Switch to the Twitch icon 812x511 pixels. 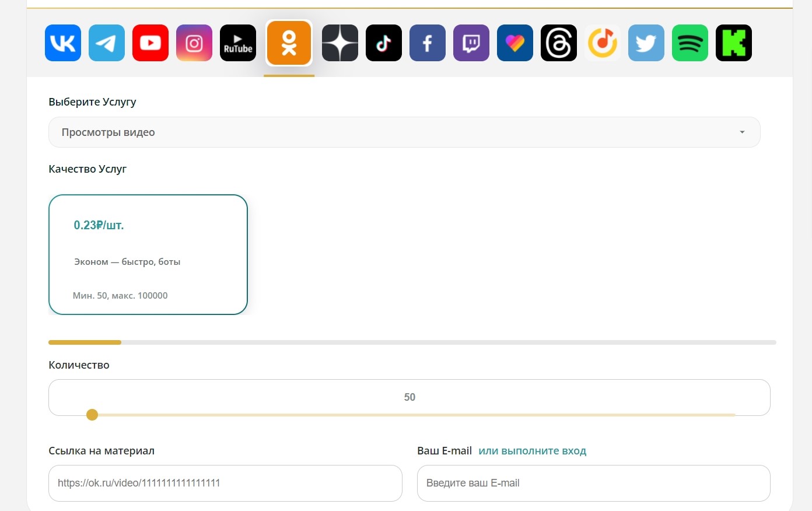click(471, 43)
